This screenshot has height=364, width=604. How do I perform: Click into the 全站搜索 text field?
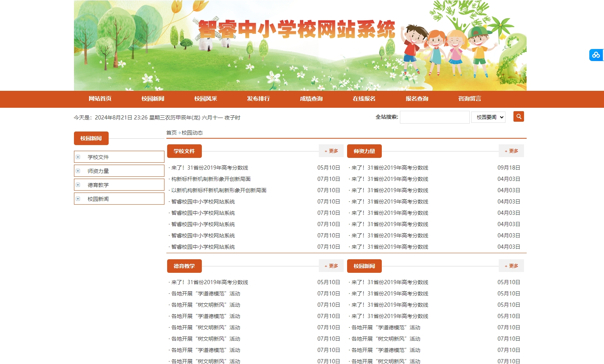tap(435, 117)
